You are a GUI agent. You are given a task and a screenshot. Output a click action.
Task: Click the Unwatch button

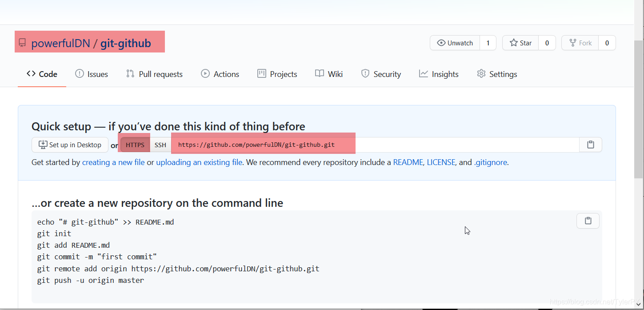(x=455, y=43)
